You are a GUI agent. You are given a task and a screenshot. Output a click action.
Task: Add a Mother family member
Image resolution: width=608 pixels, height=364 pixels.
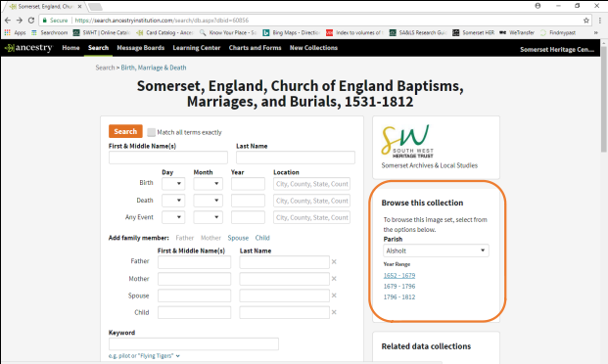pyautogui.click(x=210, y=238)
